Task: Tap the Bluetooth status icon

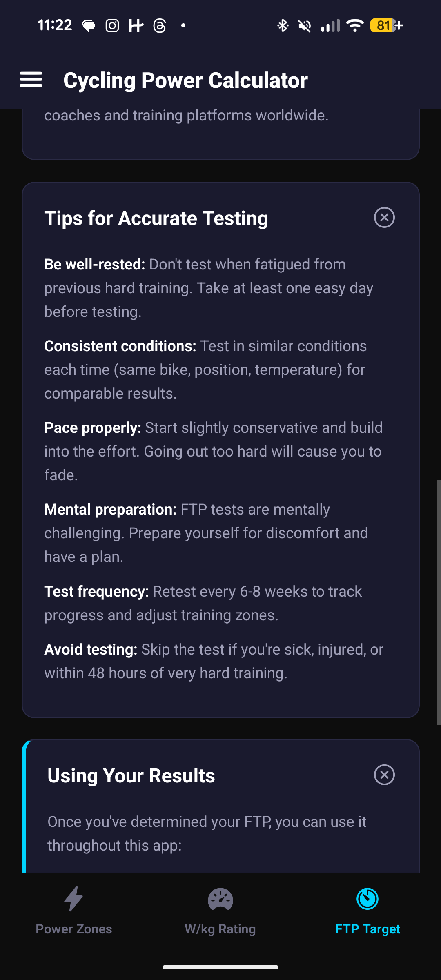Action: click(x=283, y=26)
